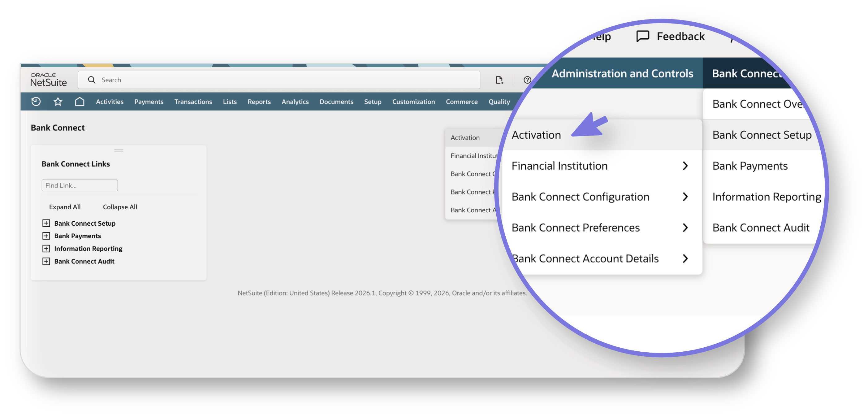
Task: Select Information Reporting in magnified submenu
Action: (767, 197)
